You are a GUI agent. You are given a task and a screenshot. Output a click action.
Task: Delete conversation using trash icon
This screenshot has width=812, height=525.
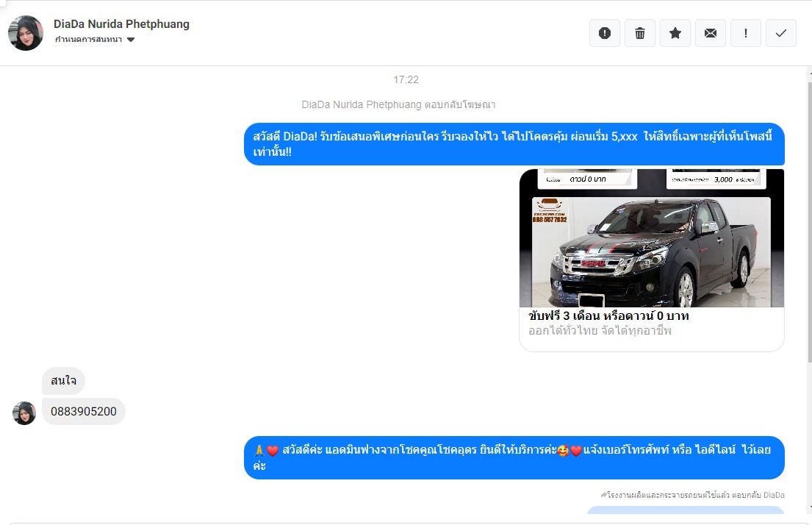click(x=639, y=33)
